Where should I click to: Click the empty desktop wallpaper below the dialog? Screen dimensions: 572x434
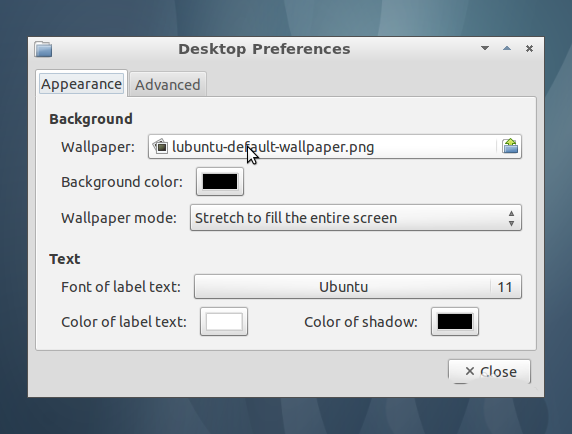[x=286, y=416]
